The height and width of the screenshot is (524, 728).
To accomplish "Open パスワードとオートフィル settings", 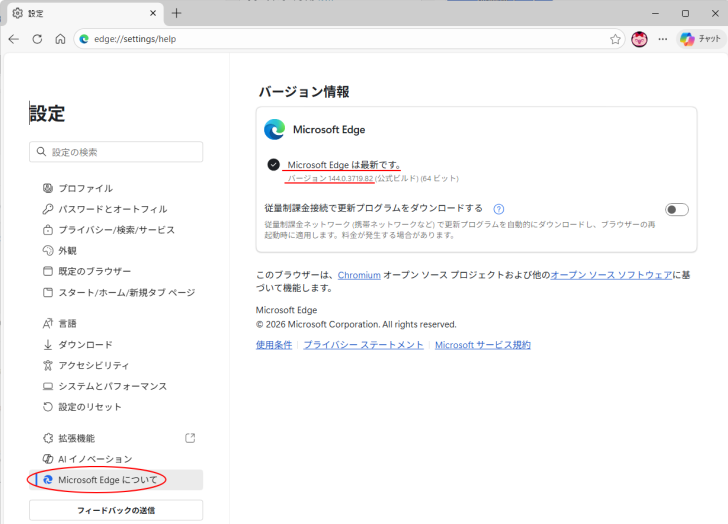I will click(x=116, y=209).
